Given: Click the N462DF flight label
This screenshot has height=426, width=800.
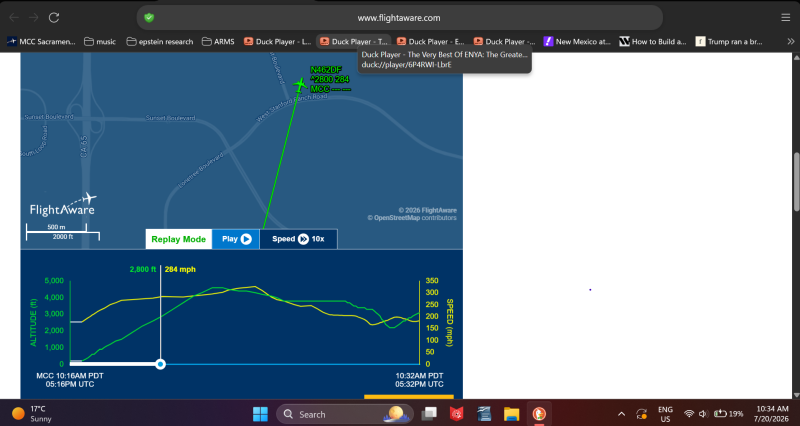Looking at the screenshot, I should click(326, 70).
